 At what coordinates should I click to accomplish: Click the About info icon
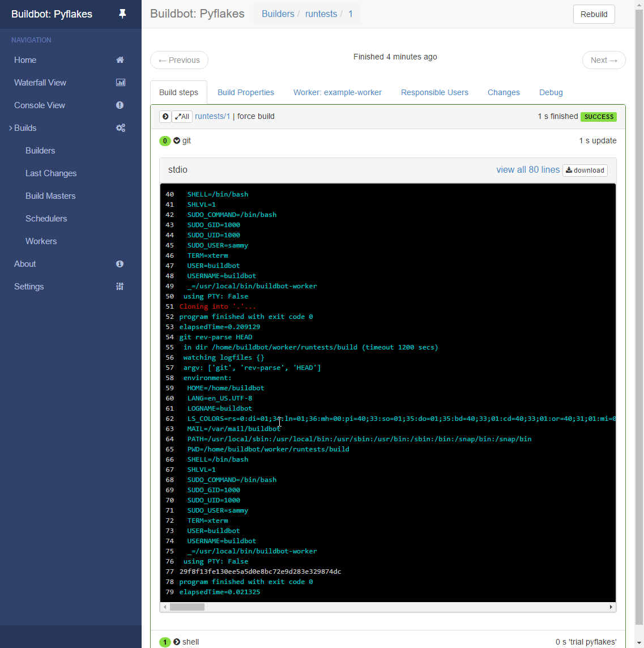(x=120, y=264)
